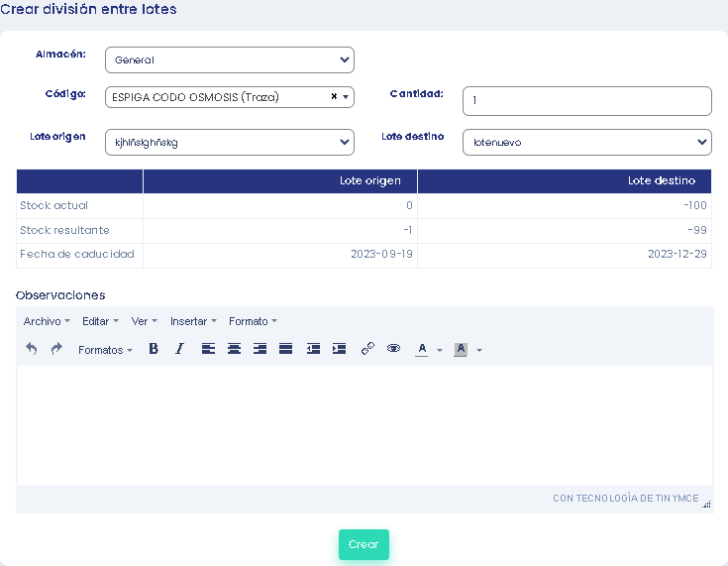The width and height of the screenshot is (728, 566).
Task: Open the Almacén dropdown showing General
Action: coord(230,60)
